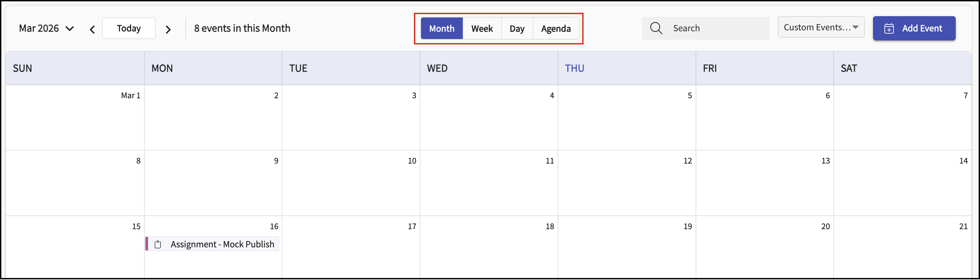Open the Assignment - Mock Publish event
The image size is (980, 280).
222,244
